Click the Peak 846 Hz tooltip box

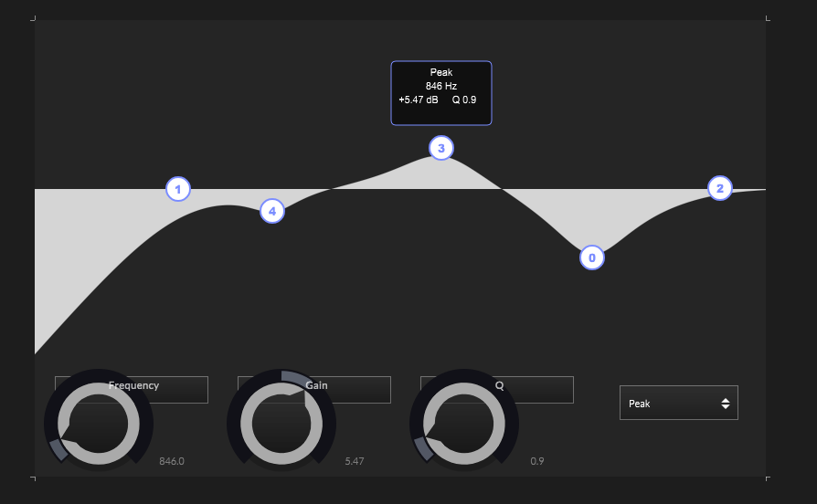pyautogui.click(x=441, y=92)
